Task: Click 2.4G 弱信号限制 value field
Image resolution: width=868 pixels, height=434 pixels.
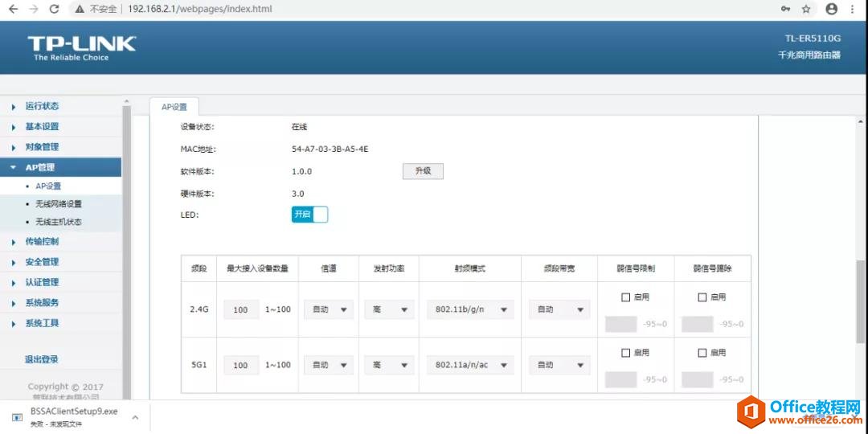Action: coord(621,324)
